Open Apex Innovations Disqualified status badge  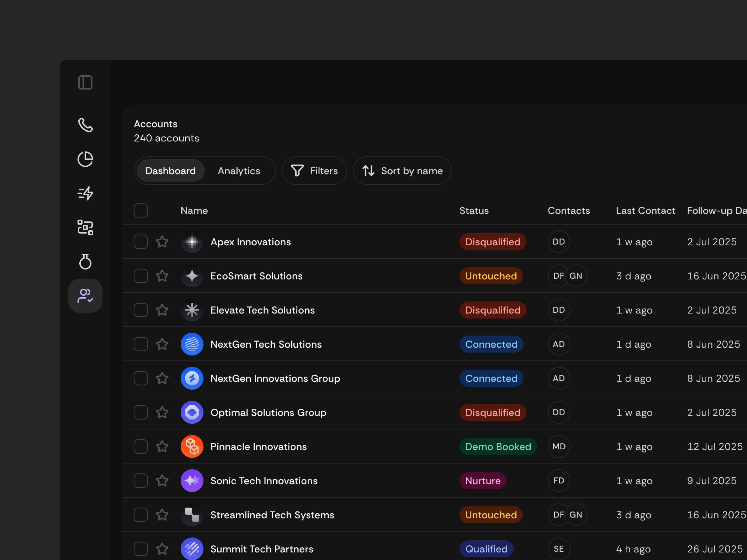[x=493, y=242]
